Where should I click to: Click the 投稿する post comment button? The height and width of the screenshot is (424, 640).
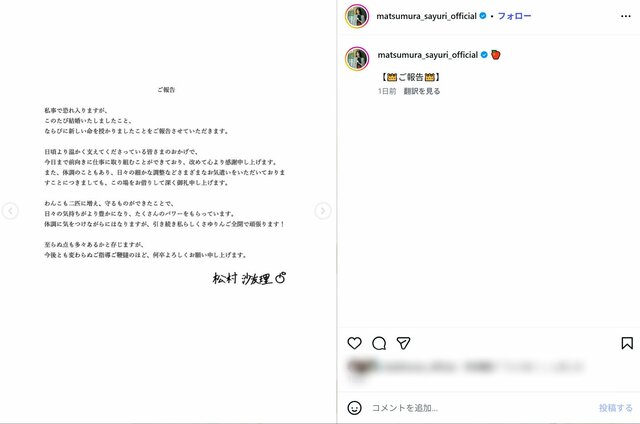point(616,408)
